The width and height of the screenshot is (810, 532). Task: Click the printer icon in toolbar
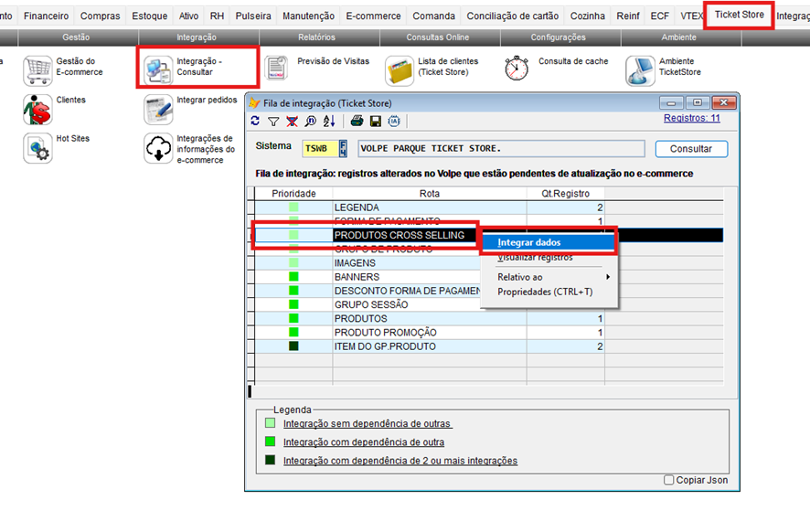coord(357,121)
